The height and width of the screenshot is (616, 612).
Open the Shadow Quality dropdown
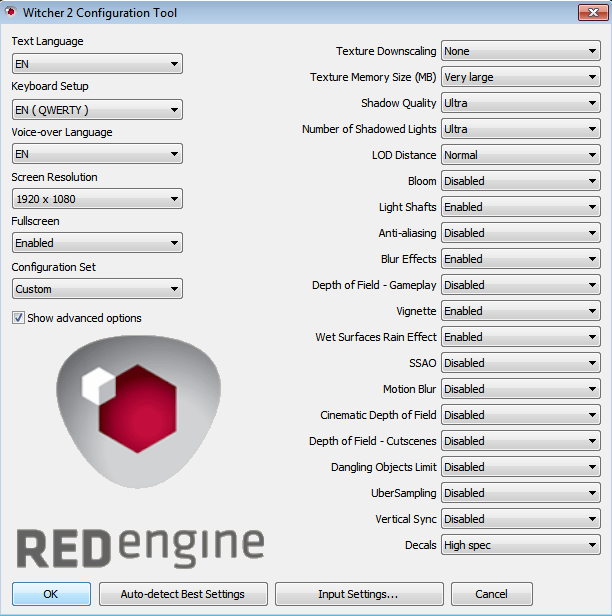click(x=521, y=103)
